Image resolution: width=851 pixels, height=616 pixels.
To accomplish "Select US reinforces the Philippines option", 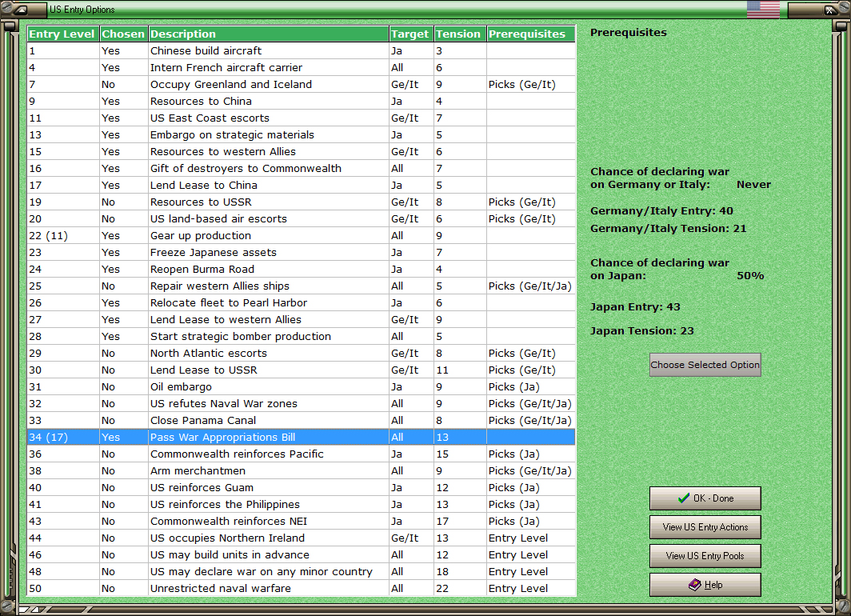I will pos(302,505).
